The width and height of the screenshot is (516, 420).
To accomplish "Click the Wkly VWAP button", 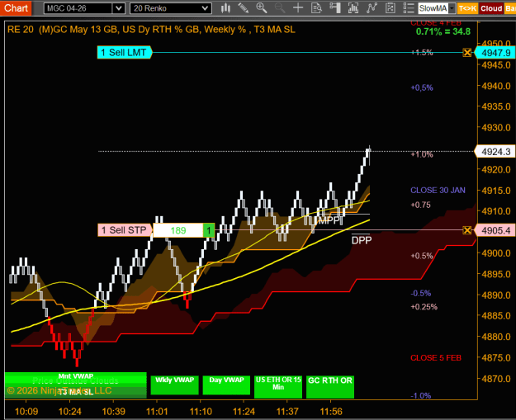I will point(174,385).
